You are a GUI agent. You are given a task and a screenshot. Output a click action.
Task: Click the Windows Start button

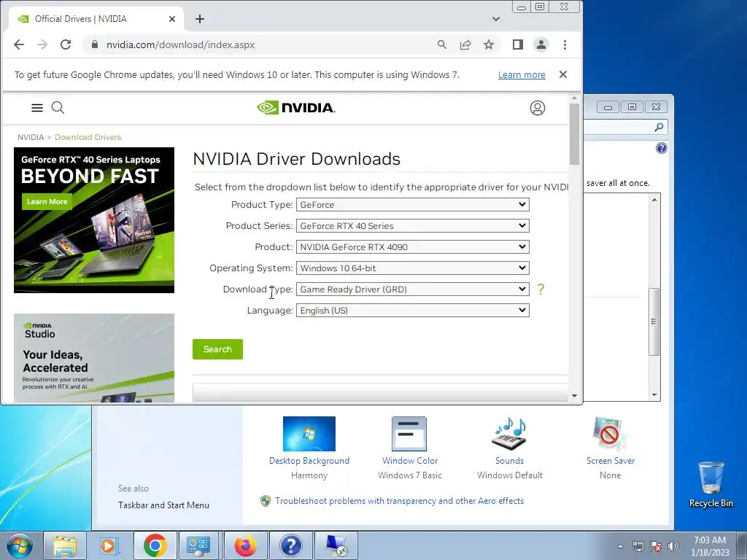point(20,545)
